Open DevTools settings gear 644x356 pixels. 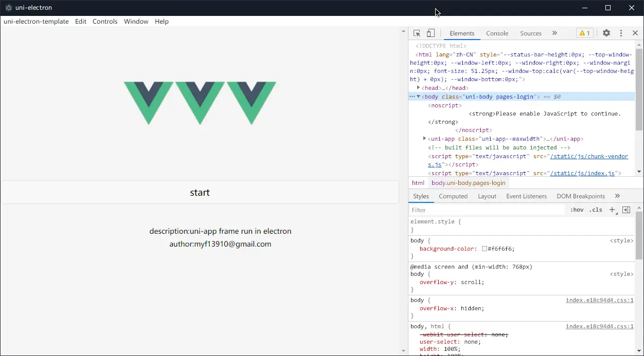606,33
